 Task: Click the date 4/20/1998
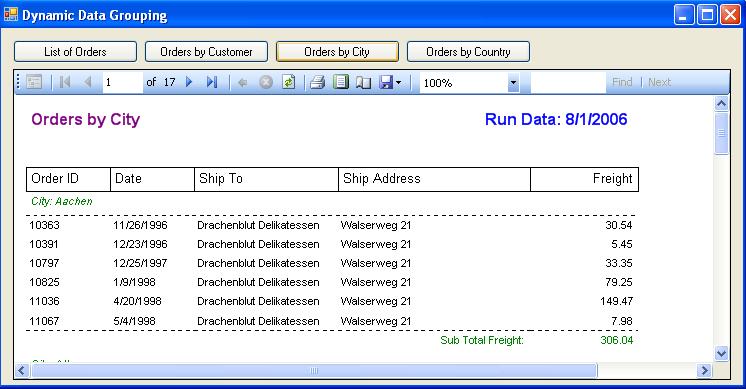137,301
